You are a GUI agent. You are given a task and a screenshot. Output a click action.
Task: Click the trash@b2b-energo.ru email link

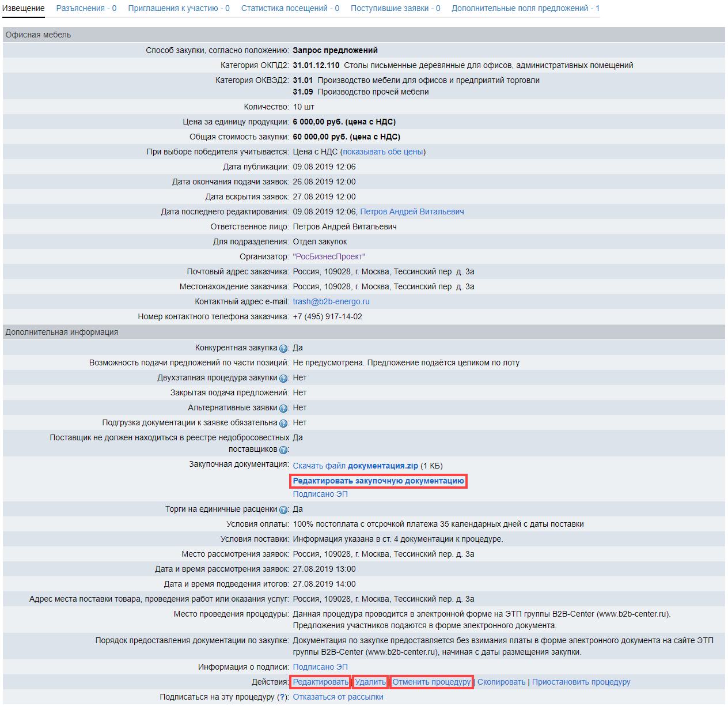[331, 301]
